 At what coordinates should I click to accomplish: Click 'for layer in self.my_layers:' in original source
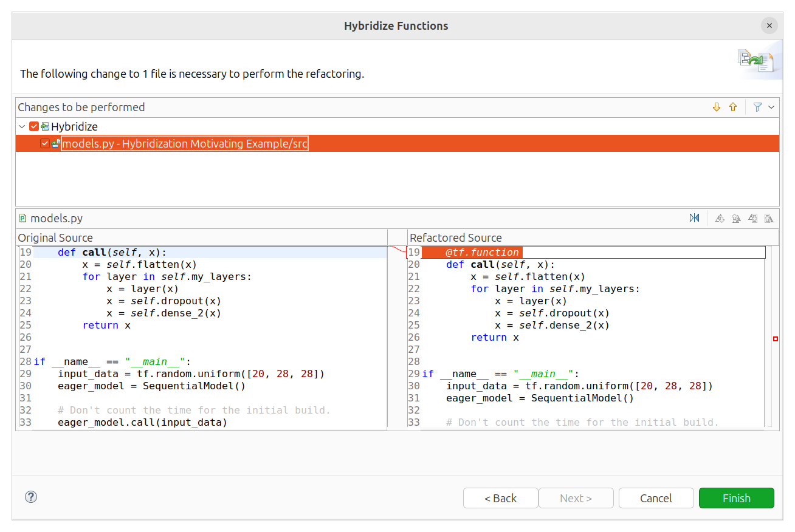[167, 276]
